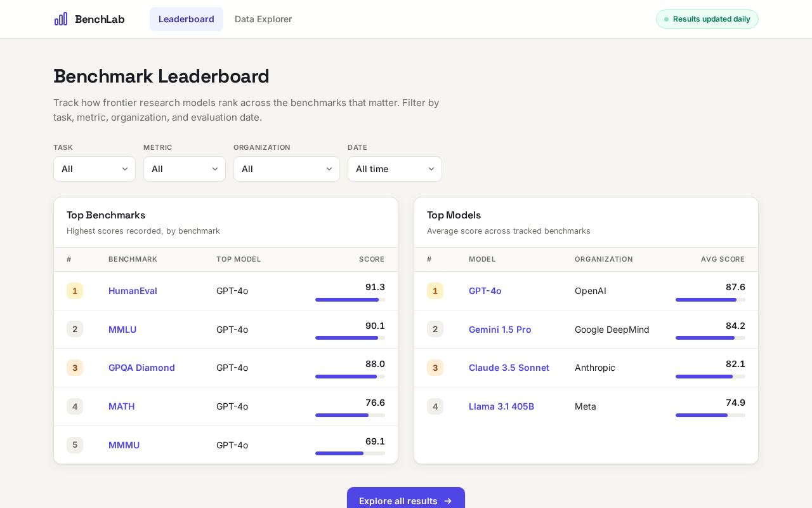View the Gemini 1.5 Pro model page
Image resolution: width=812 pixels, height=508 pixels.
pyautogui.click(x=500, y=330)
